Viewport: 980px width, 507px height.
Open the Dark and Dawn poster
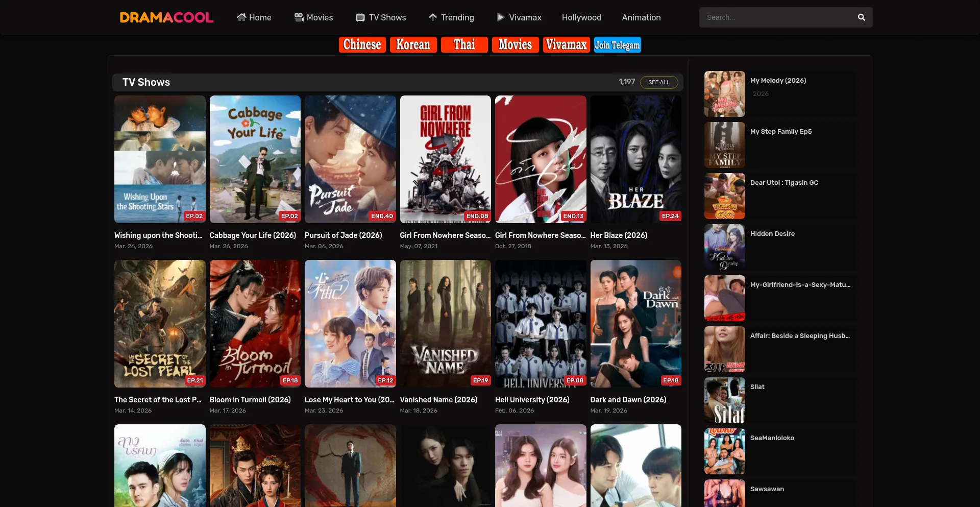tap(636, 324)
